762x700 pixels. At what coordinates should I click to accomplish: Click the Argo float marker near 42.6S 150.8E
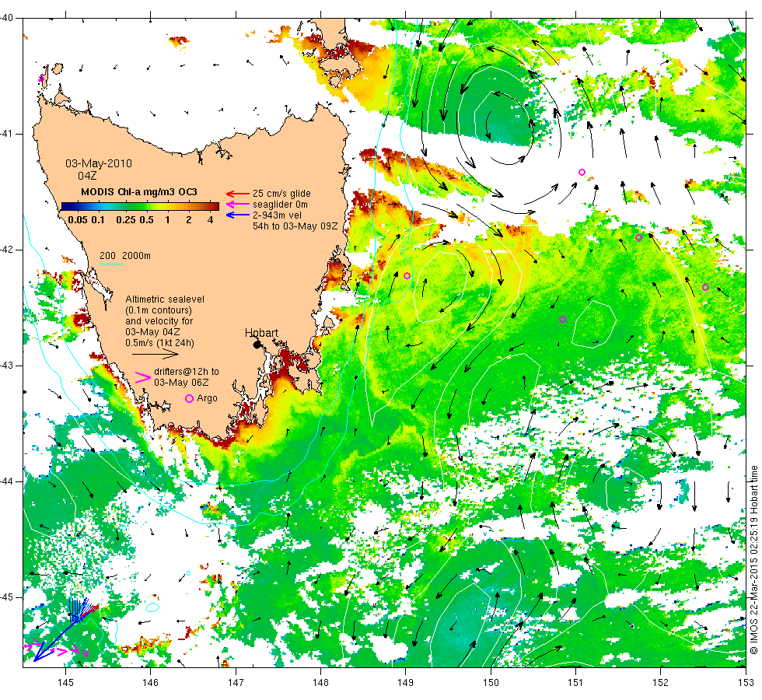pyautogui.click(x=563, y=320)
